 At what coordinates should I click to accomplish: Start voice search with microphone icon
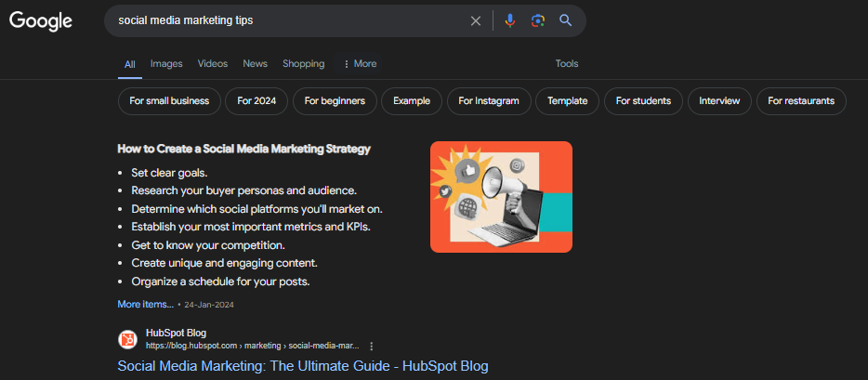(x=510, y=21)
